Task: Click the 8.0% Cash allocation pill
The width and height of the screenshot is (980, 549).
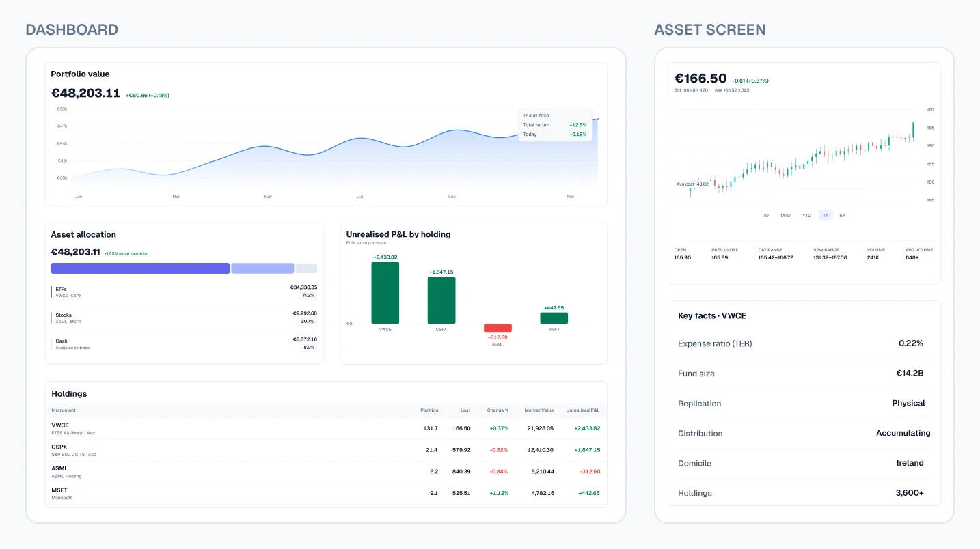Action: pyautogui.click(x=309, y=348)
